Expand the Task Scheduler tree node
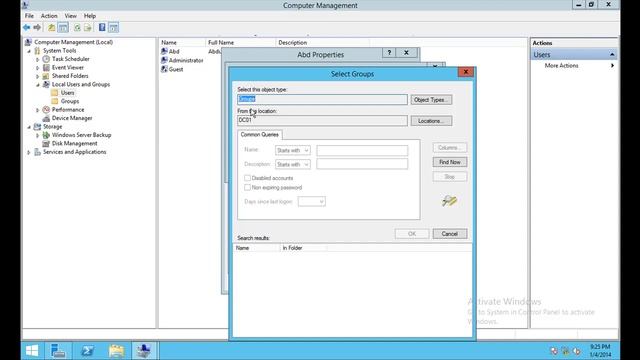Viewport: 640px width, 360px height. click(x=38, y=60)
